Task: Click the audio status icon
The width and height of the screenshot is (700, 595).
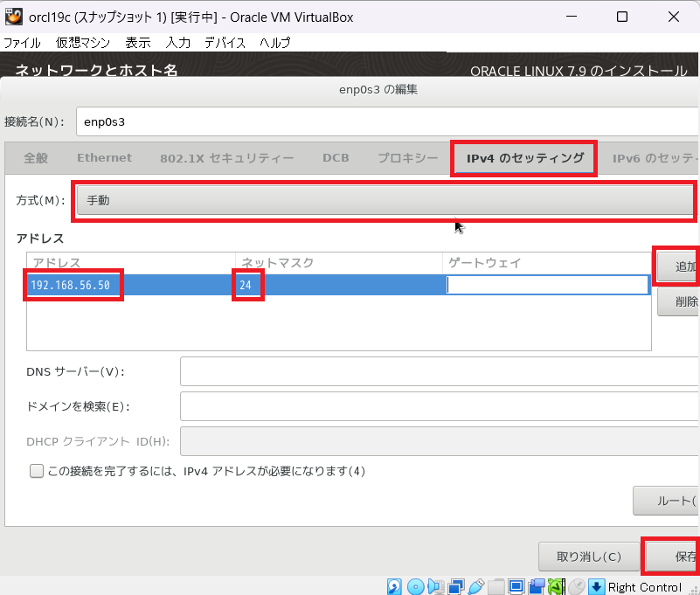Action: [x=436, y=586]
